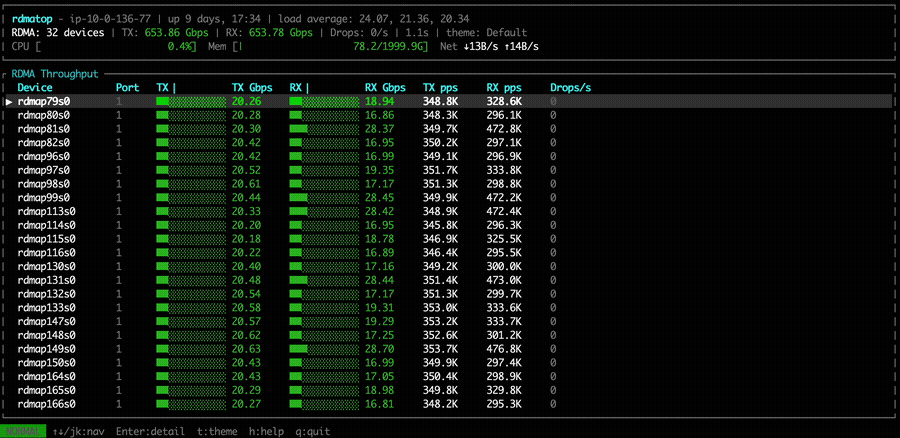This screenshot has height=438, width=900.
Task: Select the rdmap164s0 device name
Action: [x=46, y=377]
